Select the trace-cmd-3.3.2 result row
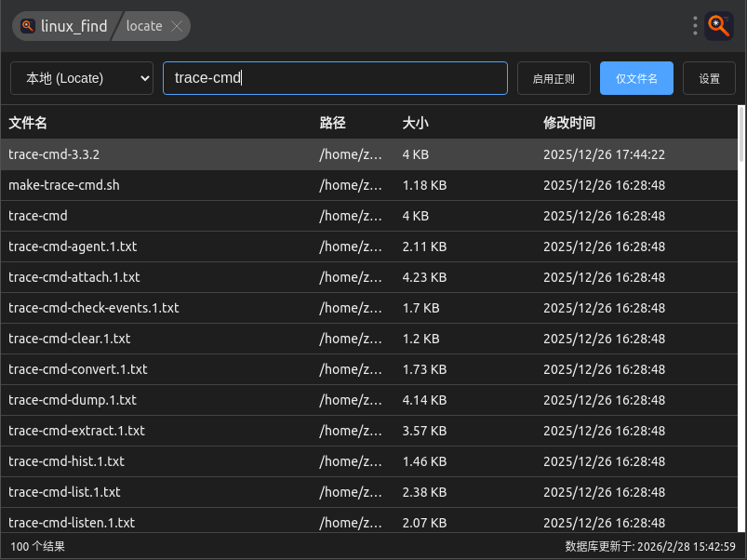The height and width of the screenshot is (560, 747). tap(54, 154)
